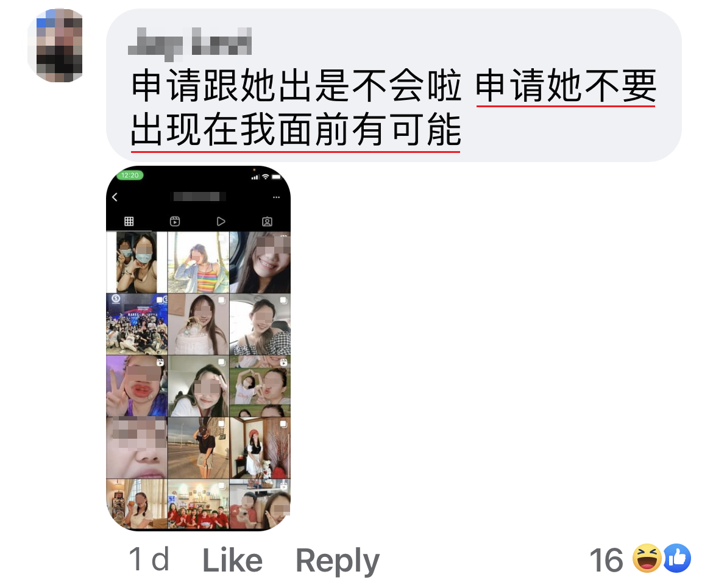Open the group event photo thumbnail
The height and width of the screenshot is (588, 713).
pos(137,324)
